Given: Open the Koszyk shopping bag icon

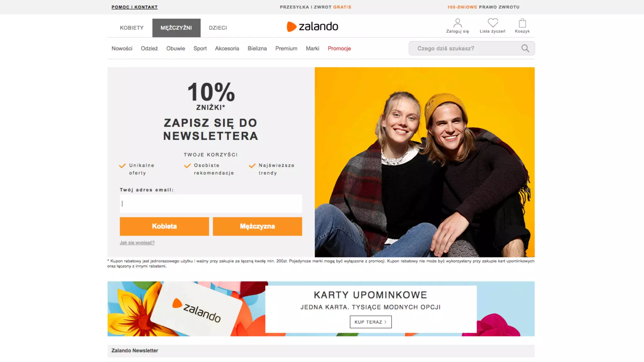Looking at the screenshot, I should [522, 23].
